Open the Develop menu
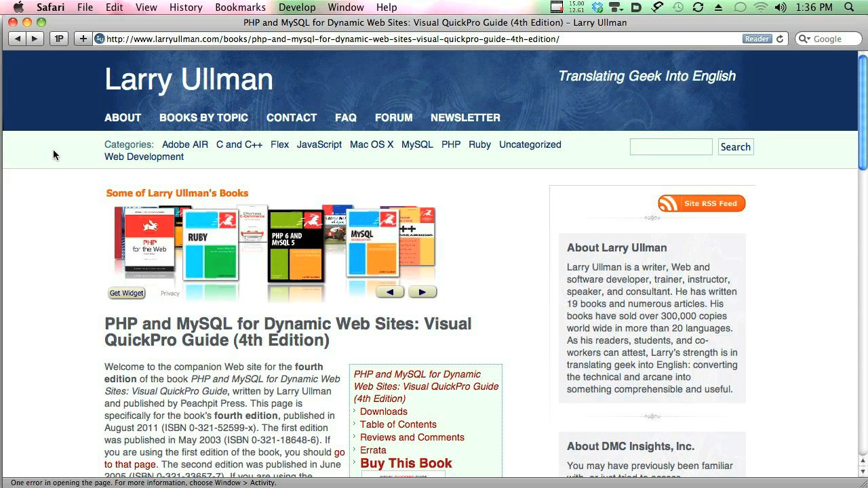This screenshot has width=868, height=488. [x=297, y=7]
